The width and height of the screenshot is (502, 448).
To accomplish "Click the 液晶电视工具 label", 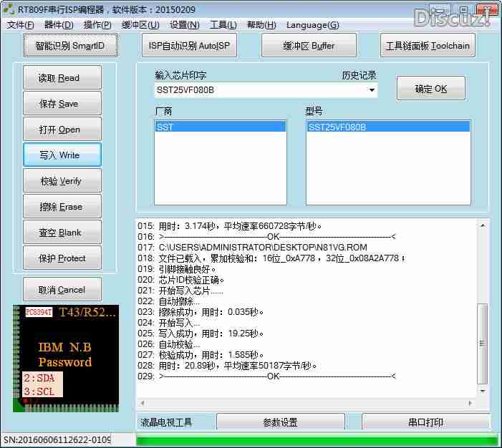I will point(166,422).
